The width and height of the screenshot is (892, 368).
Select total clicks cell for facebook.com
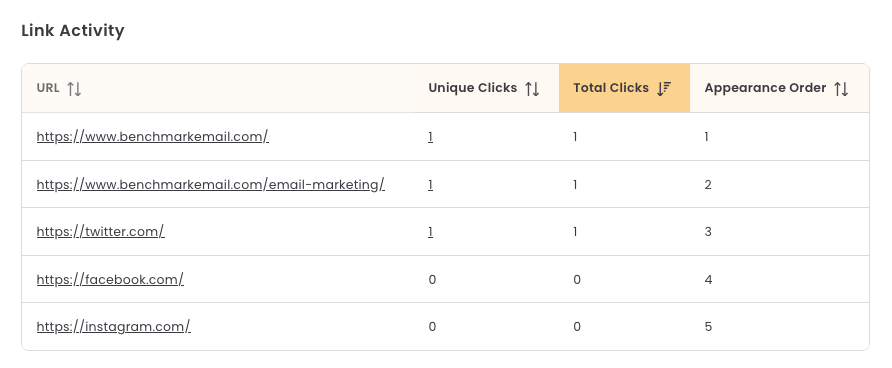577,280
